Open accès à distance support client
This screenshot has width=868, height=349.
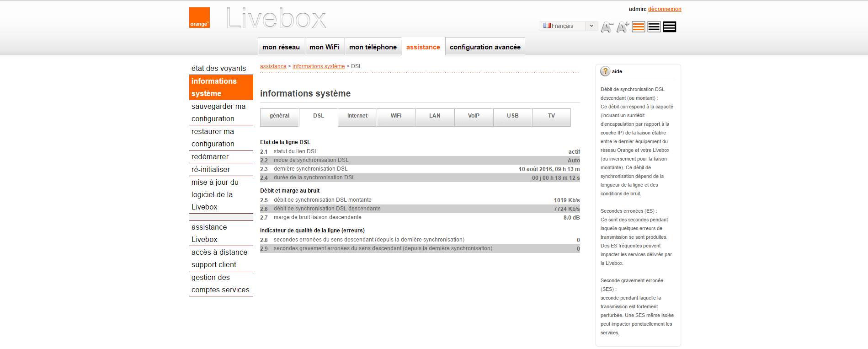(219, 258)
